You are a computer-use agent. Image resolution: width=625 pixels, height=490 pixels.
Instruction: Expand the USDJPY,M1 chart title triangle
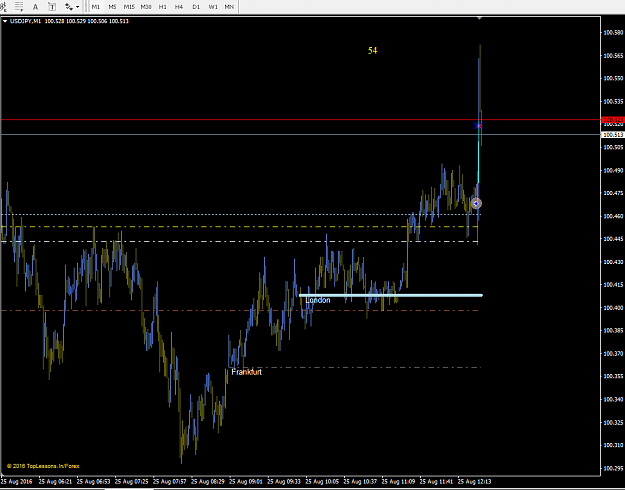5,21
